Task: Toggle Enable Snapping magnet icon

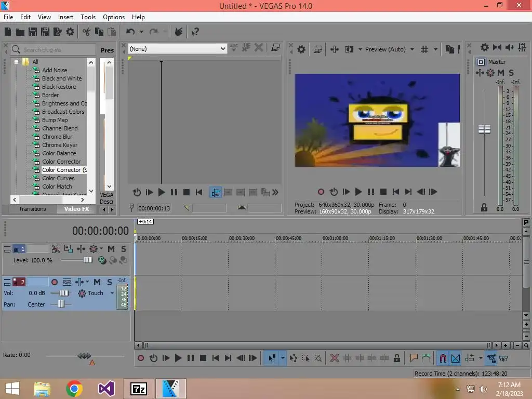Action: coord(443,358)
